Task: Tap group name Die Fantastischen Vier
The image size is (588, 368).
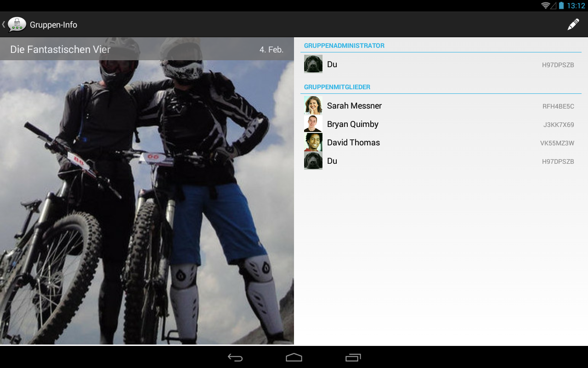Action: click(60, 49)
